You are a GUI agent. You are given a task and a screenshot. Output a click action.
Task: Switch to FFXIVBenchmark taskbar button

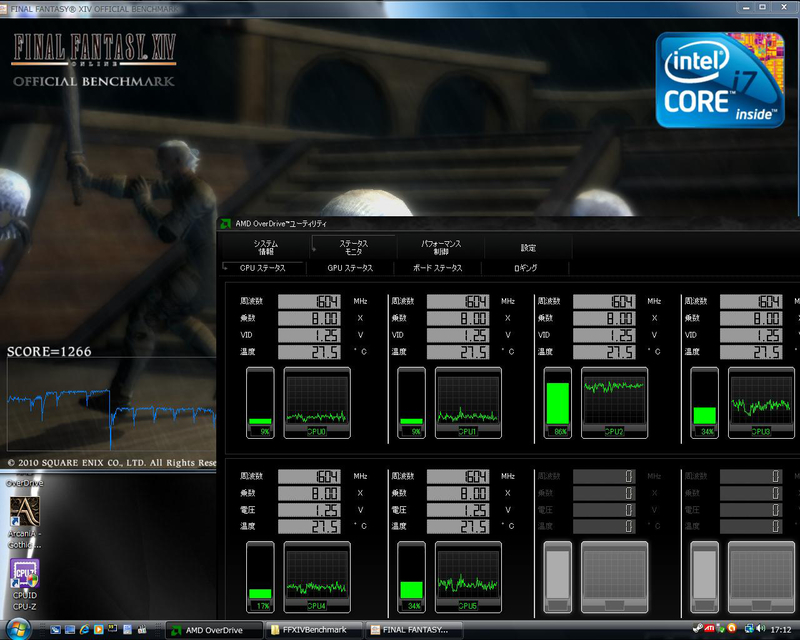click(315, 630)
